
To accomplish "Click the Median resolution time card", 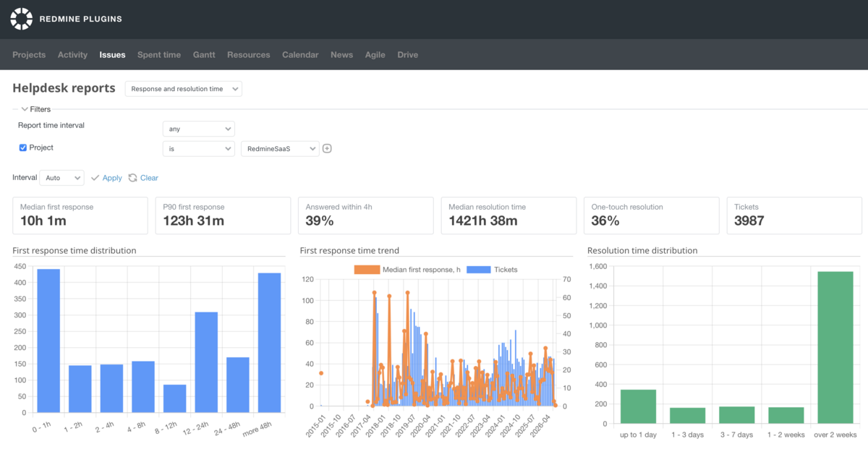I will tap(509, 216).
